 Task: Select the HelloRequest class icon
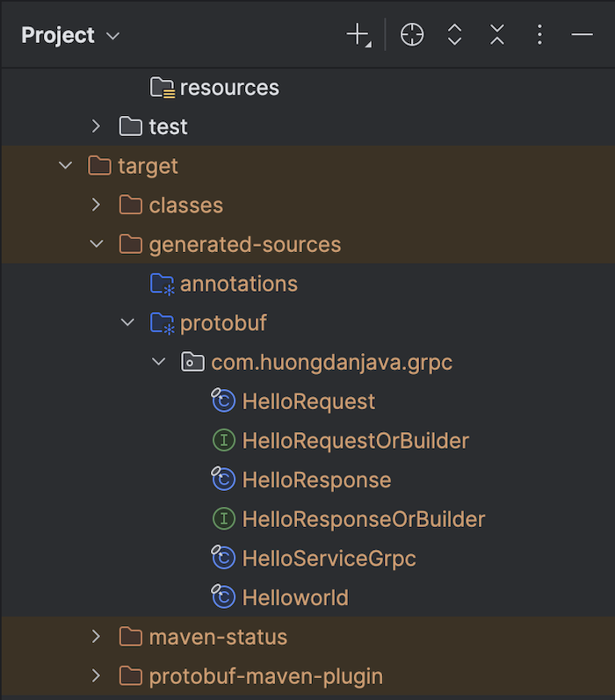(x=223, y=400)
